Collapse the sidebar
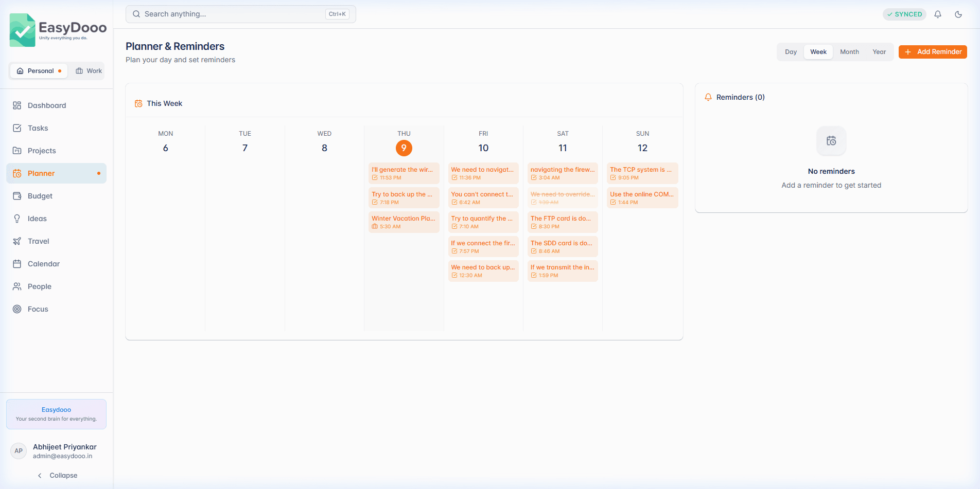980x489 pixels. pos(57,476)
